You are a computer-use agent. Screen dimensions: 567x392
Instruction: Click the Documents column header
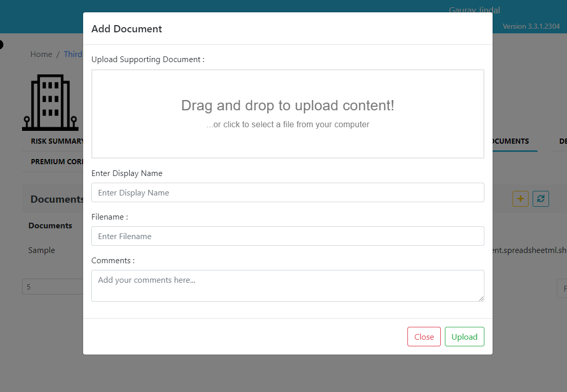50,226
